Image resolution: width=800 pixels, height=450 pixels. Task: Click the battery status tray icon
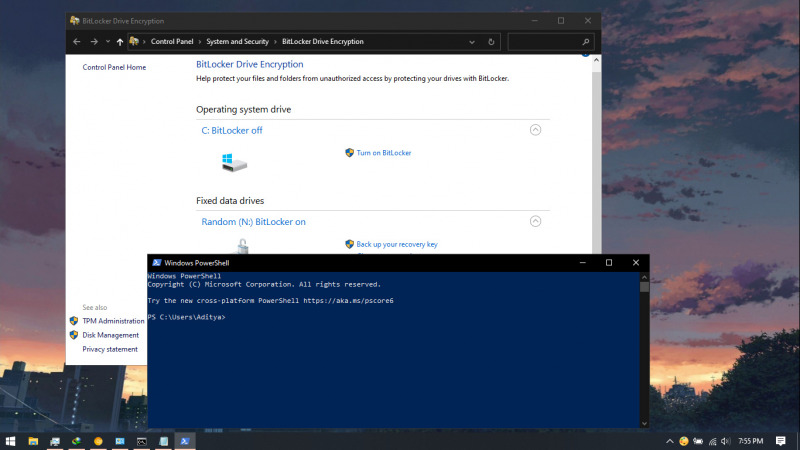(698, 441)
